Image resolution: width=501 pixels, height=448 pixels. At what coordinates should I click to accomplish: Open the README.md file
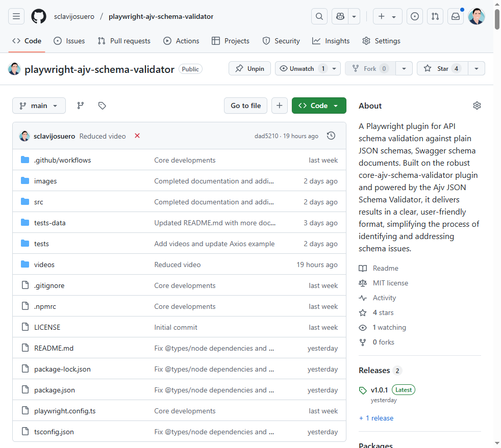click(x=54, y=349)
